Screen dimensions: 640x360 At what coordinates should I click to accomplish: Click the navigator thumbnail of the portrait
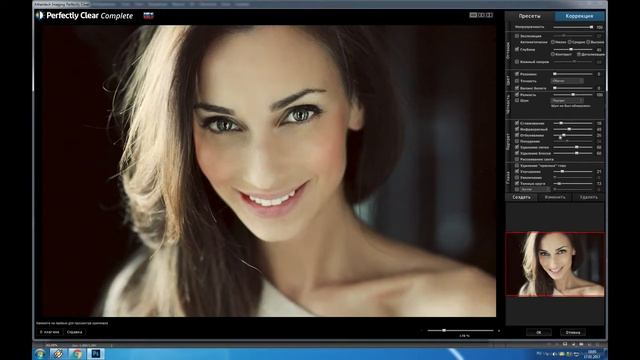point(555,264)
